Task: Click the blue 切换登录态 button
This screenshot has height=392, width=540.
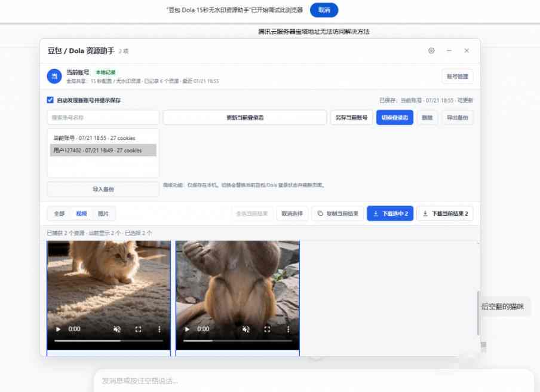Action: pos(395,118)
